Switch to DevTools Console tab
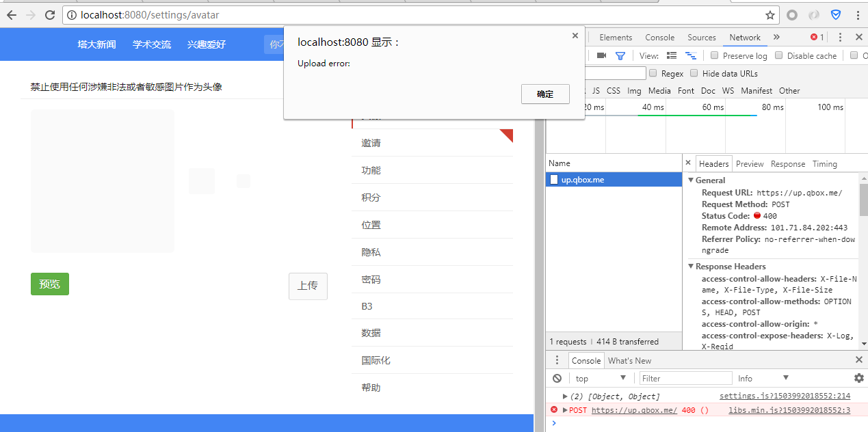The image size is (868, 432). pyautogui.click(x=659, y=38)
